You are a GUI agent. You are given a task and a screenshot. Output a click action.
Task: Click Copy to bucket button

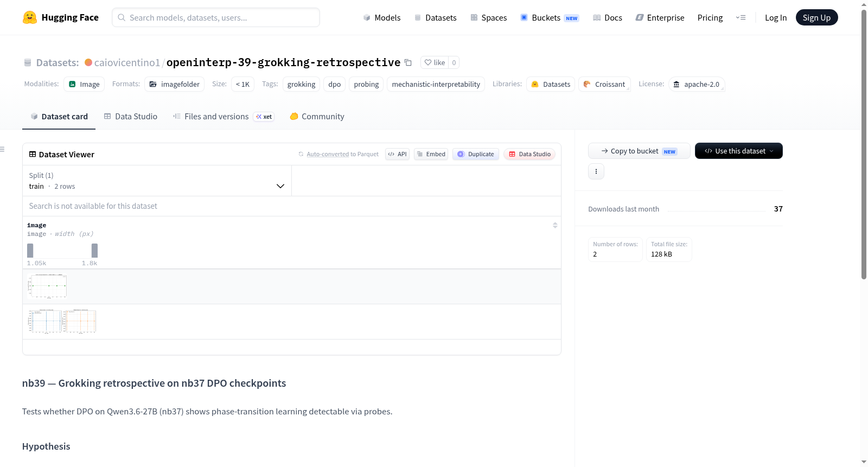tap(639, 151)
